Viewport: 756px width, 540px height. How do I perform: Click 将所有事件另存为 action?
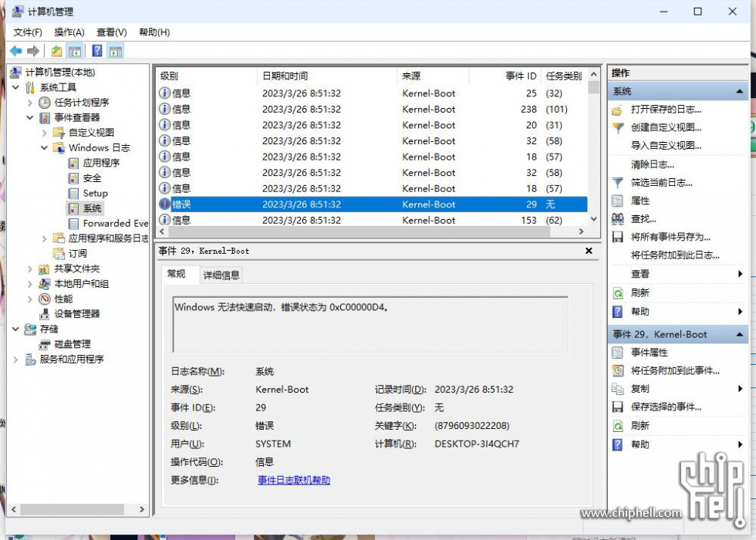670,237
